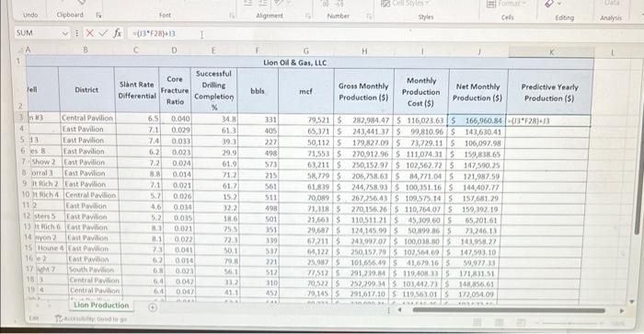Select column D header
Viewport: 644px width, 334px height.
[174, 51]
